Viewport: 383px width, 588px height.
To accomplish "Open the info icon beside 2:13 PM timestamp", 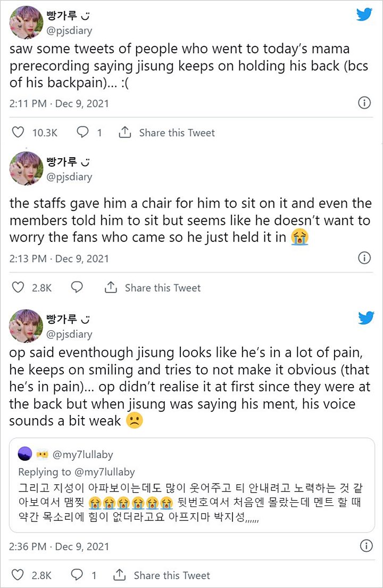I will pos(364,258).
